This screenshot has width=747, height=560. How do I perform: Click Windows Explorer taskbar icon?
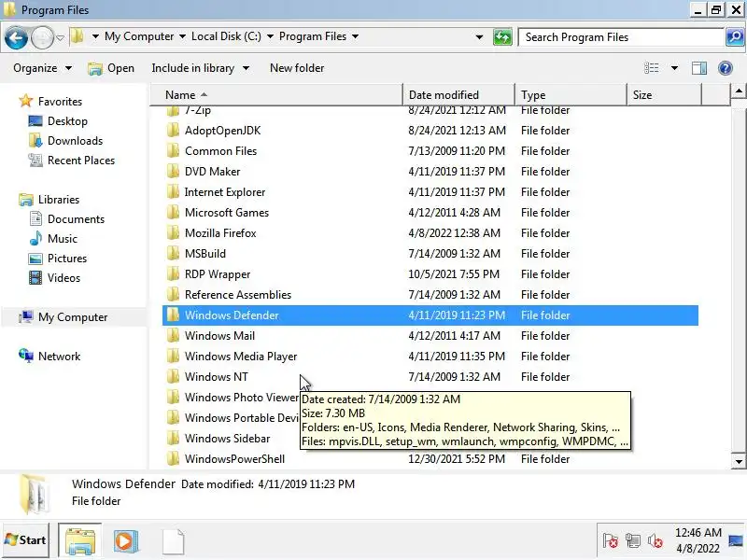point(80,541)
